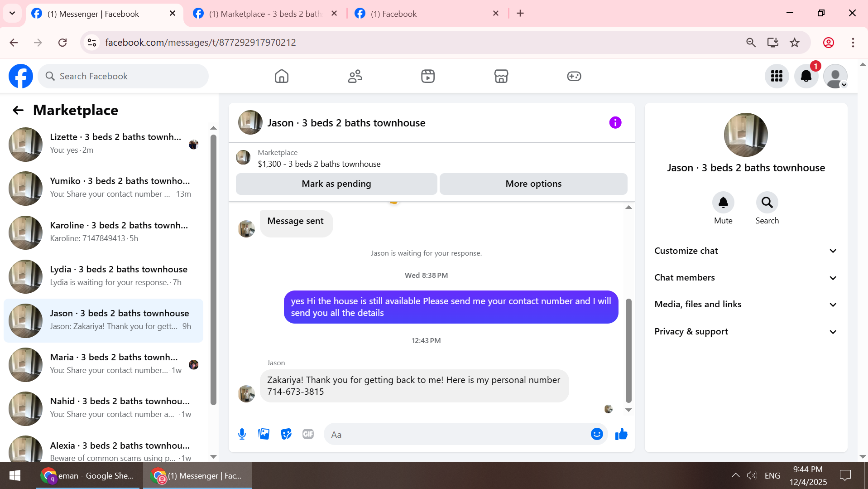Show hidden system tray icons
This screenshot has height=489, width=868.
tap(735, 475)
